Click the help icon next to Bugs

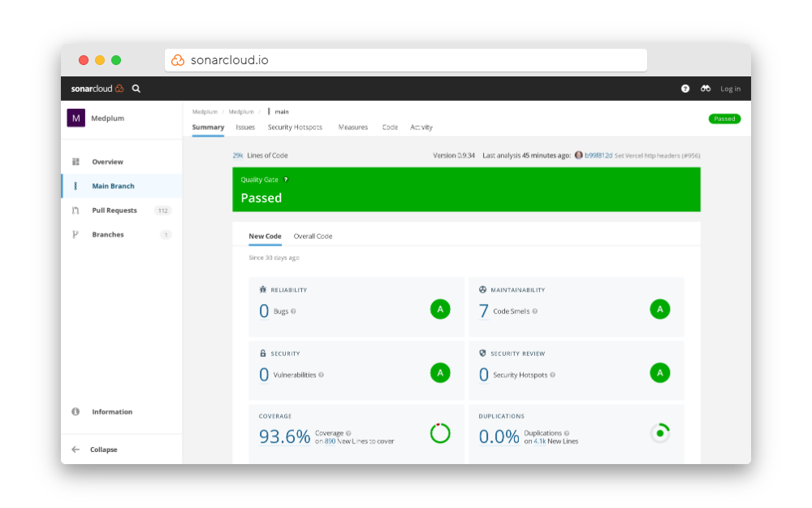pyautogui.click(x=293, y=311)
